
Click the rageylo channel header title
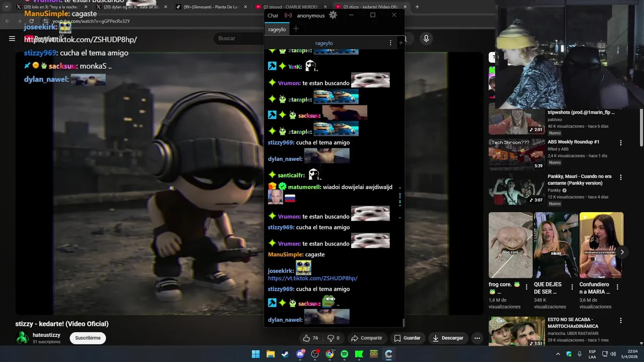pos(324,43)
